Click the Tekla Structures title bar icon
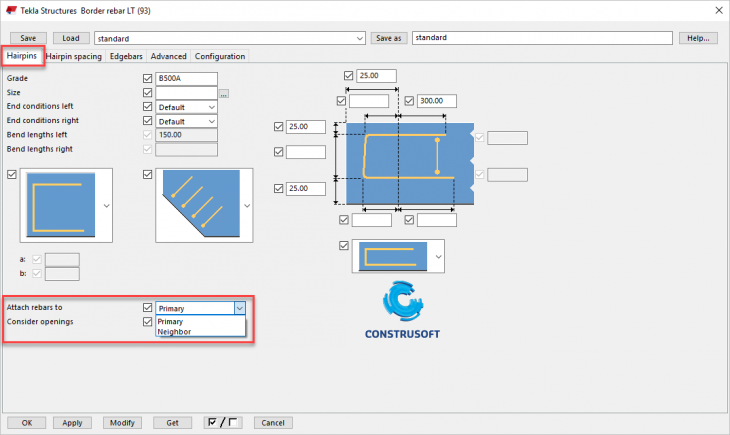 [11, 10]
